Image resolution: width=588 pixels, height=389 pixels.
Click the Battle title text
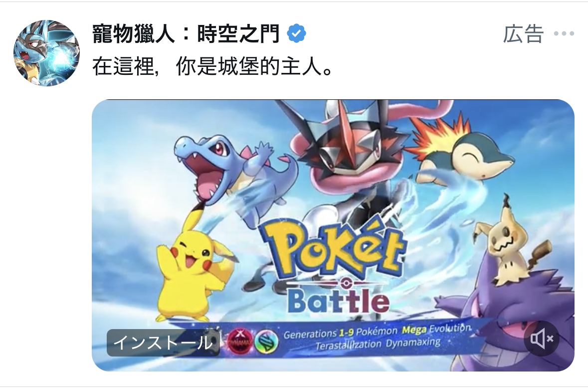(x=339, y=302)
